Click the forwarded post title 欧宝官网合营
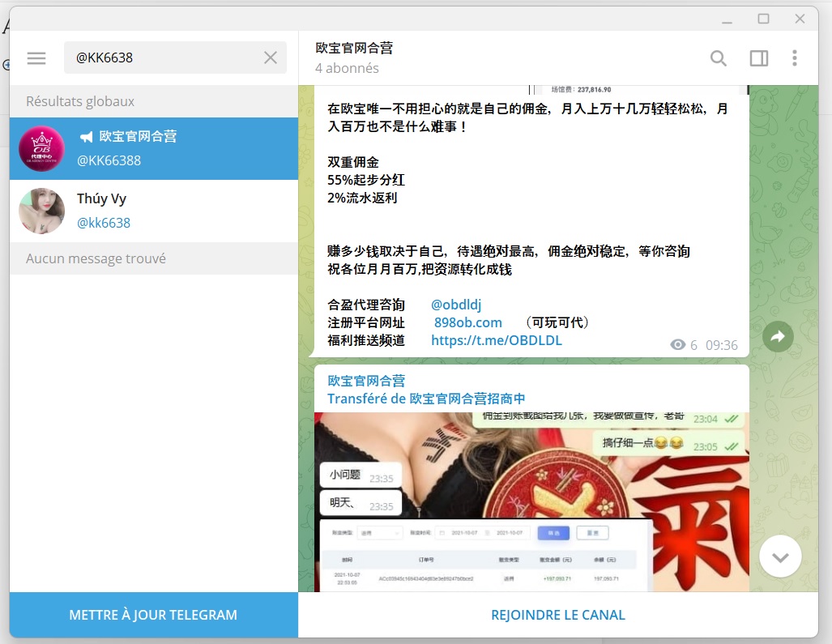Screen dimensions: 832x644 pyautogui.click(x=366, y=381)
